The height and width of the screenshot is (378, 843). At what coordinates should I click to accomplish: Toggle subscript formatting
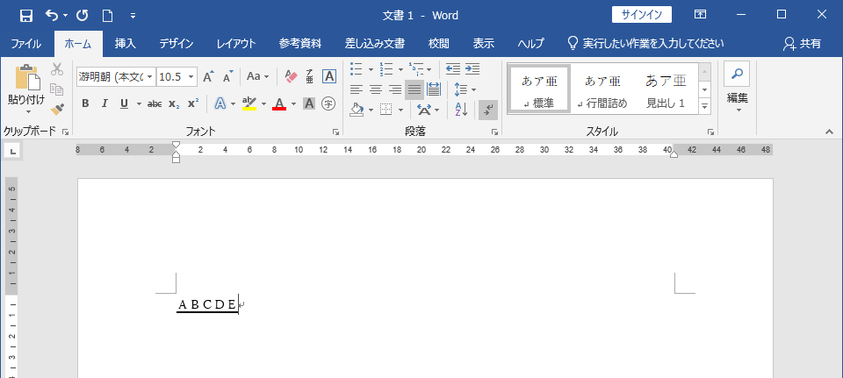174,104
